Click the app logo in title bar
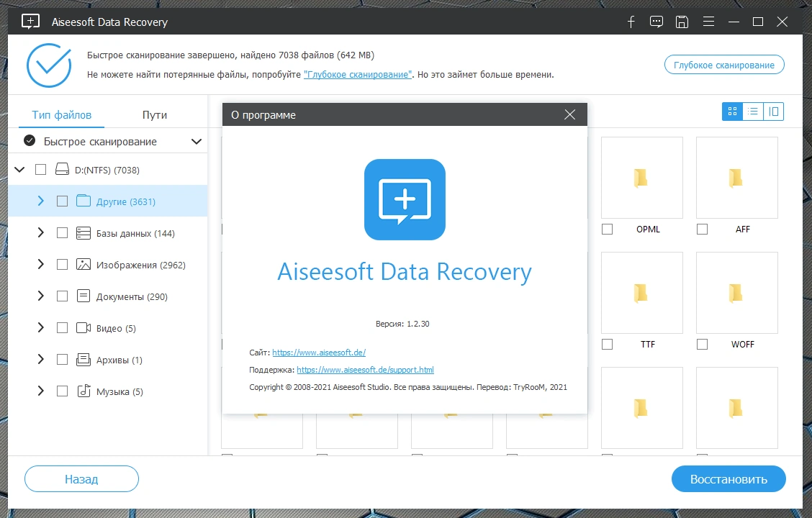This screenshot has height=518, width=812. (x=30, y=22)
